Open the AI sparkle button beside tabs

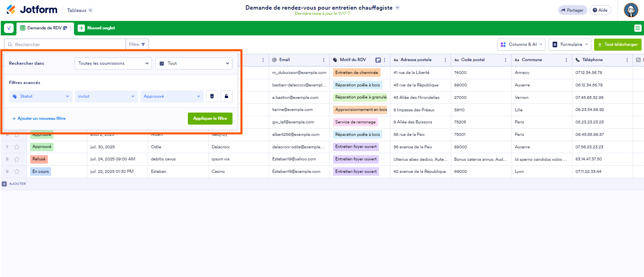(9, 28)
